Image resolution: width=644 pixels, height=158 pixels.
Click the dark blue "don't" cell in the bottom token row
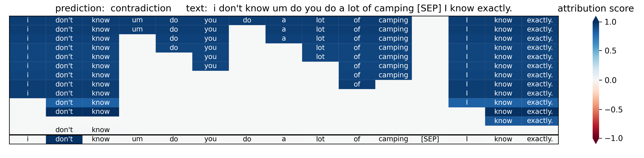(x=64, y=139)
